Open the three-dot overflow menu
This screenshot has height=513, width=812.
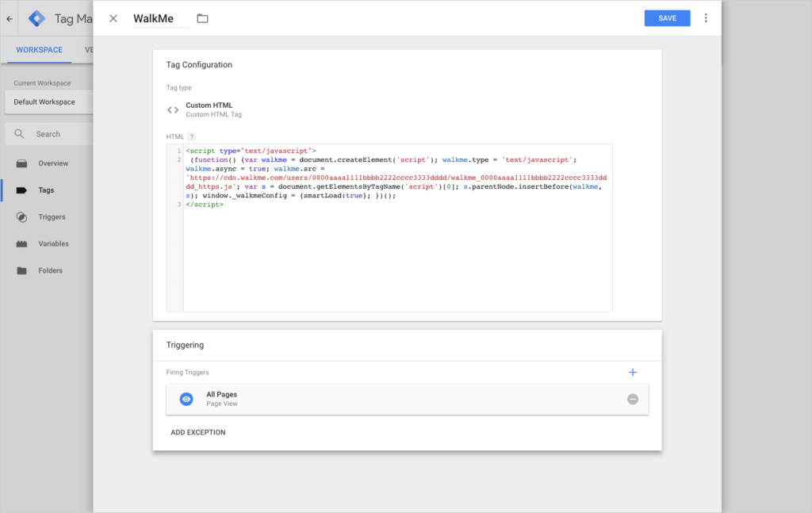click(706, 17)
